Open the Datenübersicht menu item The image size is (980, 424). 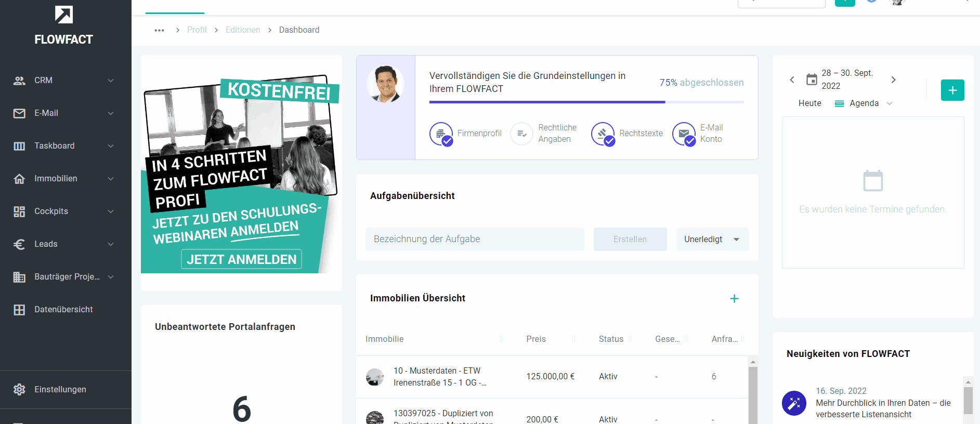coord(66,310)
